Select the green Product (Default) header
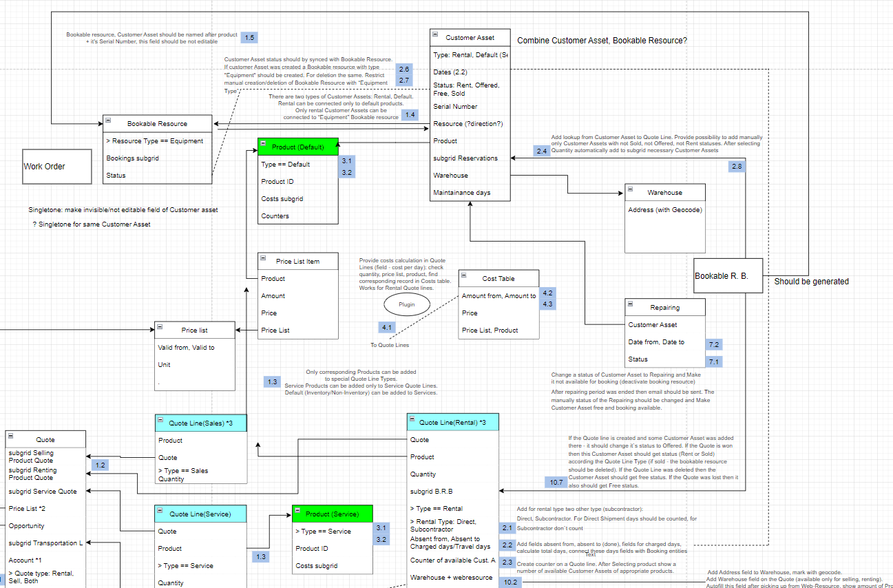Viewport: 893px width, 588px height. (x=298, y=147)
